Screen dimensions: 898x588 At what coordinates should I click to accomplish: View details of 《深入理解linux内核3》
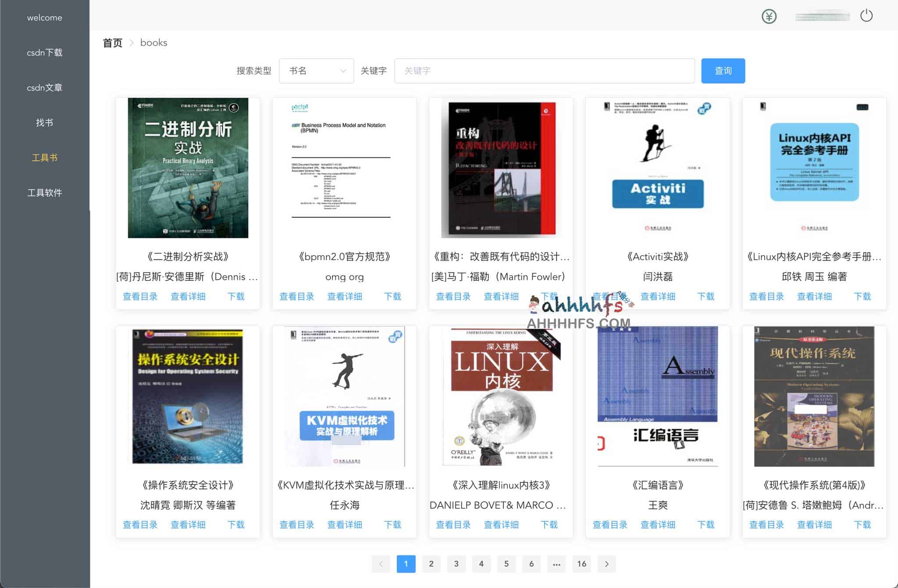(501, 524)
